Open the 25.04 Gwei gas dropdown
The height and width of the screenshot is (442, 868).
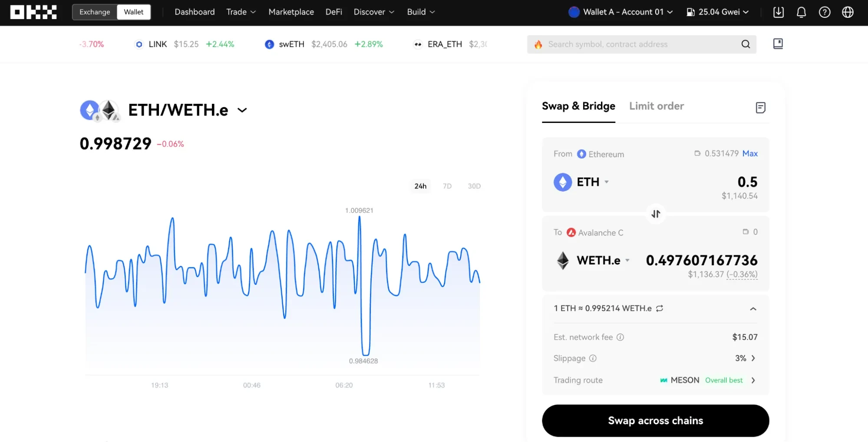coord(718,12)
